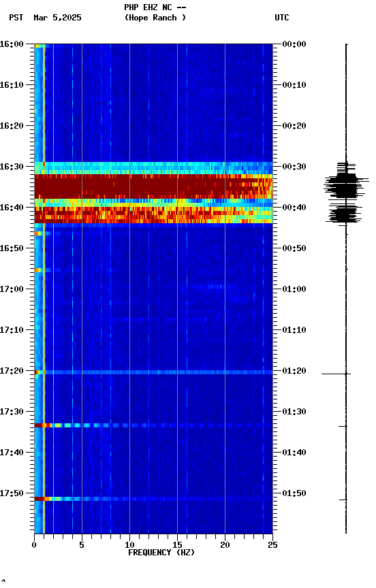Click the UTC time label 01:10
This screenshot has width=376, height=588.
tap(294, 330)
